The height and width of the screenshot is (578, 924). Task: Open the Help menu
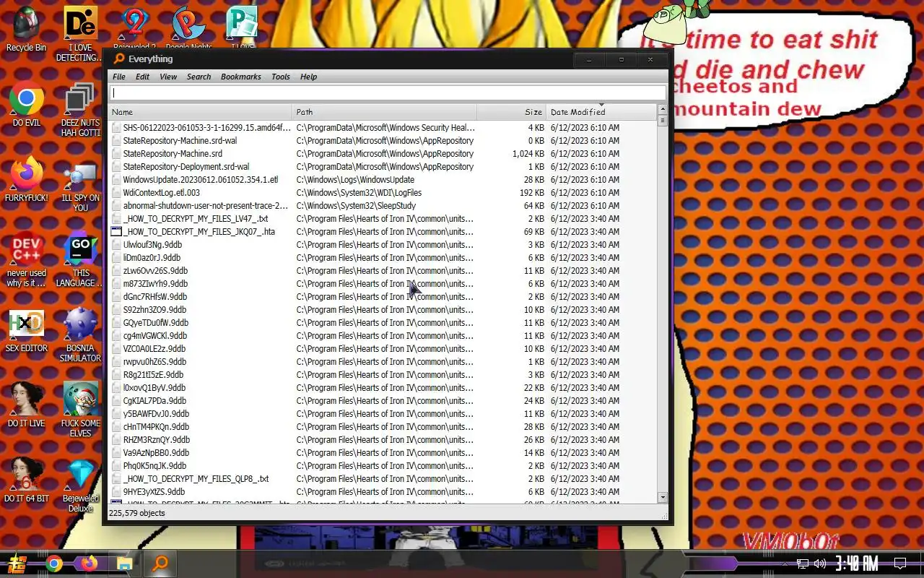pyautogui.click(x=309, y=77)
